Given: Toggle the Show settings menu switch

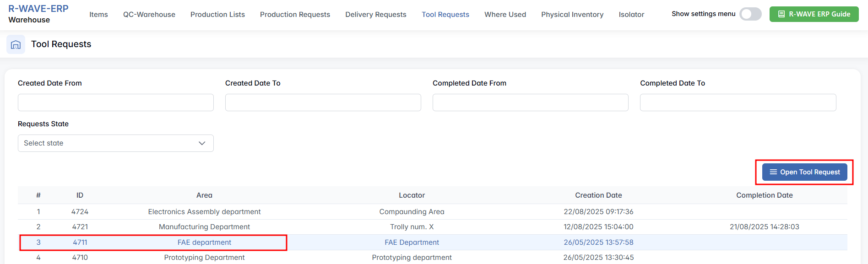Looking at the screenshot, I should click(x=750, y=14).
